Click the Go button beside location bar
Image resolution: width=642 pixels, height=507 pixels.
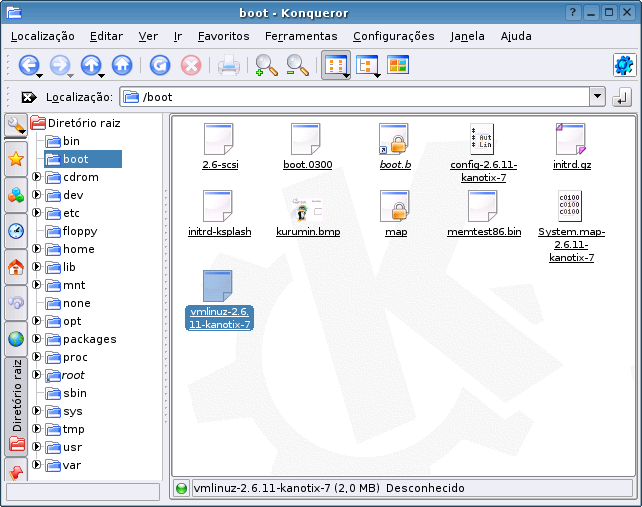(x=622, y=97)
